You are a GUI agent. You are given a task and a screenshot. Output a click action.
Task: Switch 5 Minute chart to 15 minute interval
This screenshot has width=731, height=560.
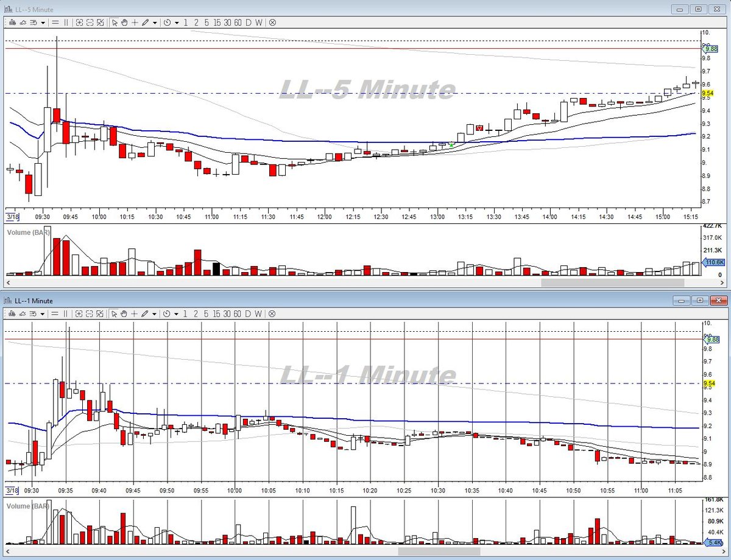point(217,23)
